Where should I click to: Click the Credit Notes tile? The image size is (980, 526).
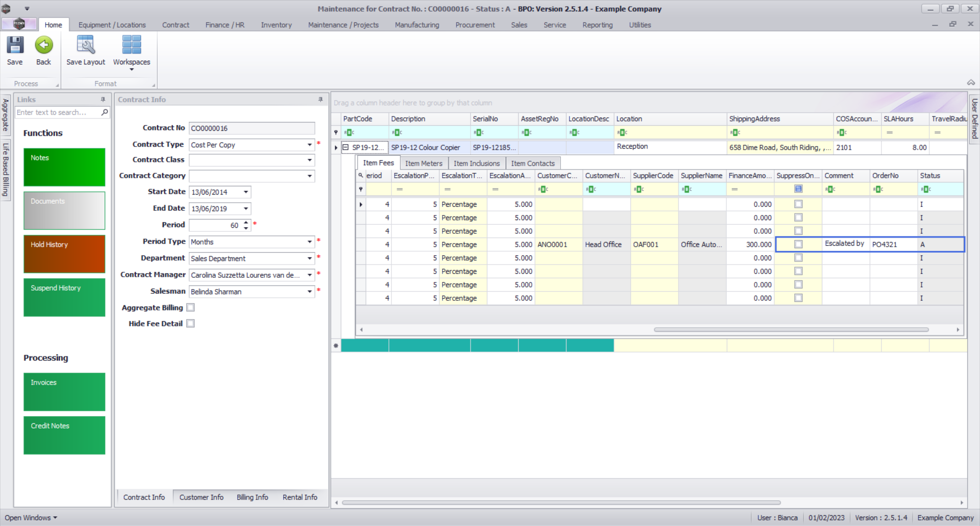[64, 435]
